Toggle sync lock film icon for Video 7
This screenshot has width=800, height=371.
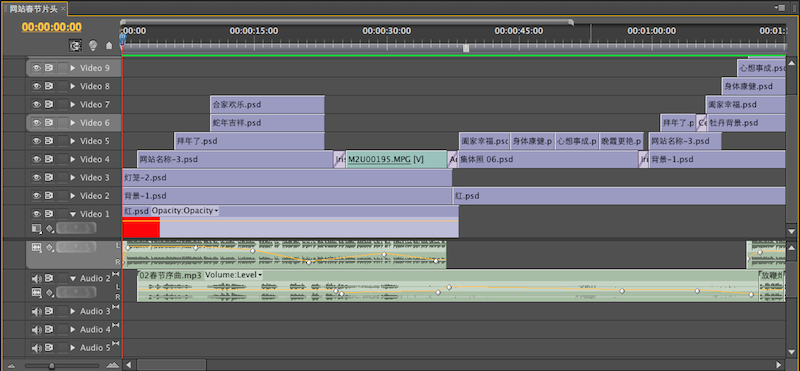pos(49,105)
